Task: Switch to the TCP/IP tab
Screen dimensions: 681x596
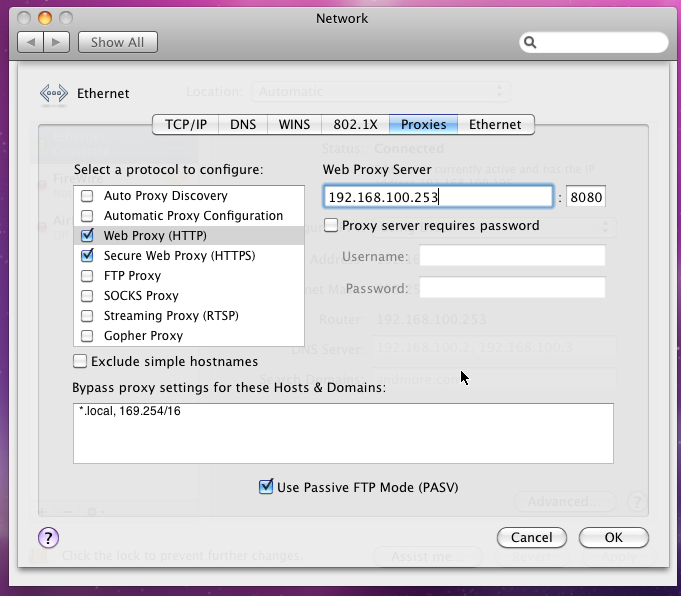Action: [x=186, y=125]
